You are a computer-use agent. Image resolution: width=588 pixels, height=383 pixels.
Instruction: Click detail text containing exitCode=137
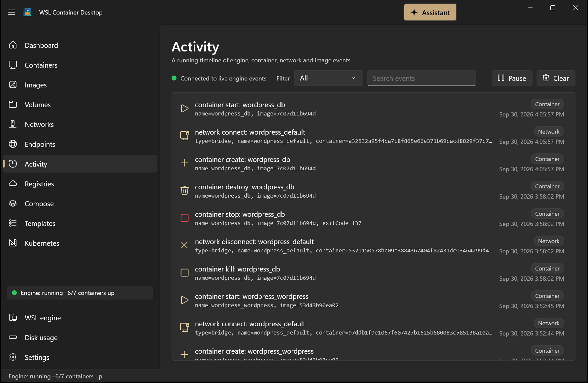[278, 223]
